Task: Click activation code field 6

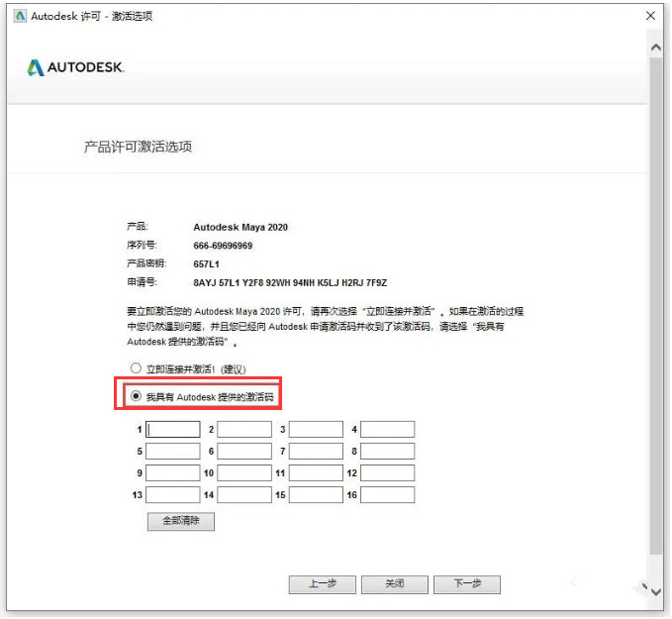Action: [x=244, y=451]
